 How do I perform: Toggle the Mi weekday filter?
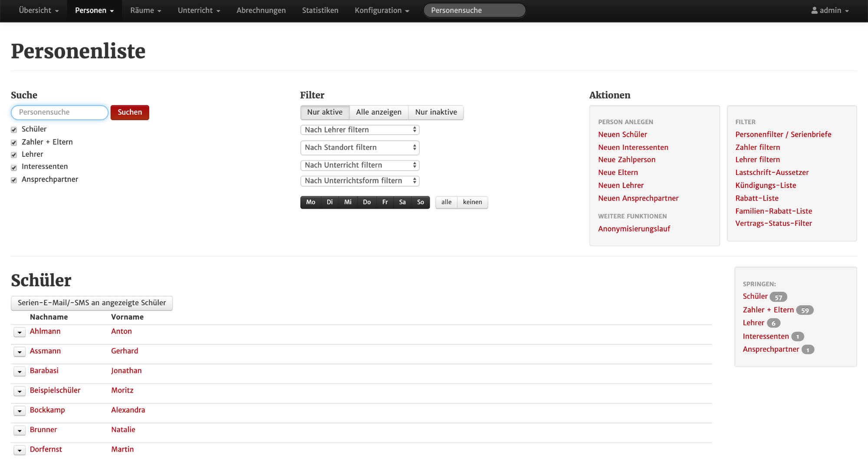click(348, 202)
